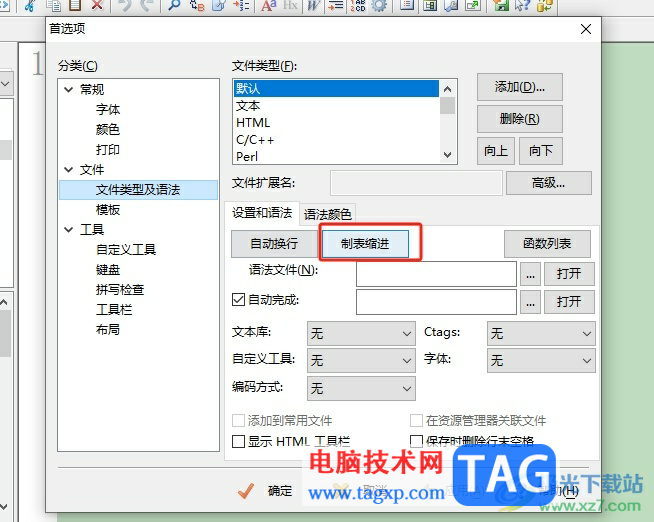Select C/C++ in the file type list
Screen dimensions: 654x522
(x=336, y=140)
